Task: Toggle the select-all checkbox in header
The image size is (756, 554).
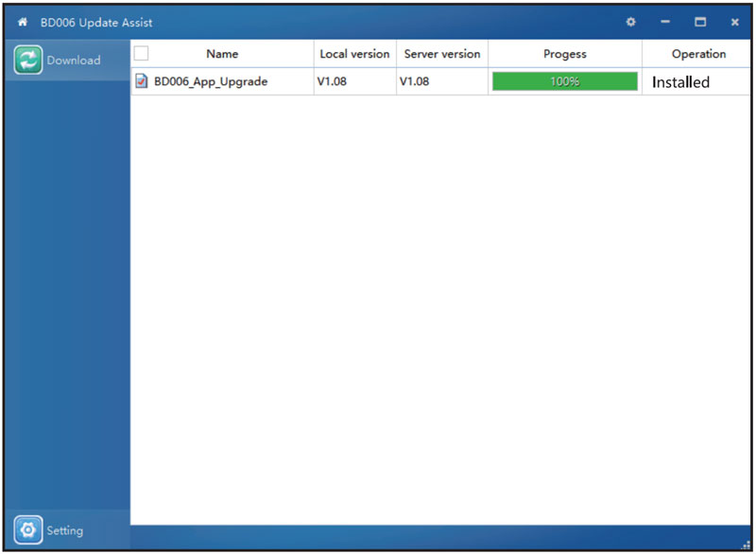Action: [x=141, y=53]
